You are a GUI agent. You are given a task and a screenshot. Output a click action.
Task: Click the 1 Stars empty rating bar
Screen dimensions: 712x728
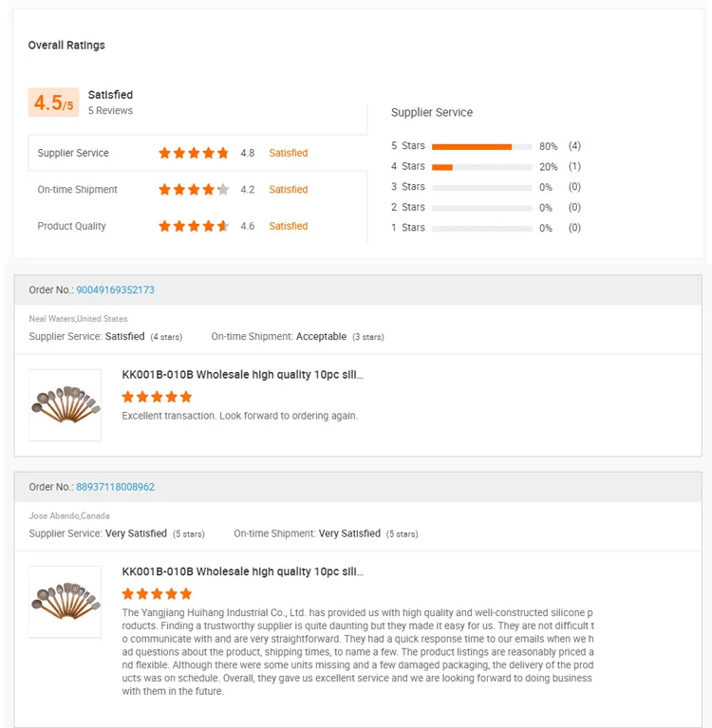(x=481, y=229)
